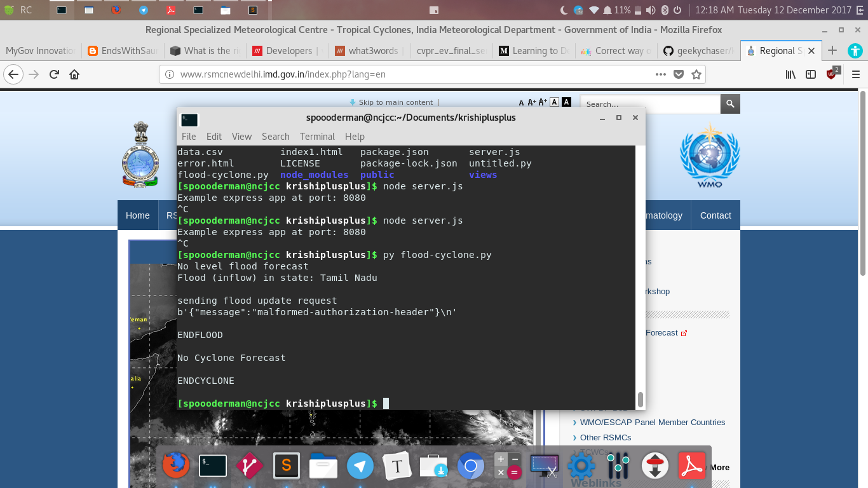Open Telegram from the dock

point(360,467)
